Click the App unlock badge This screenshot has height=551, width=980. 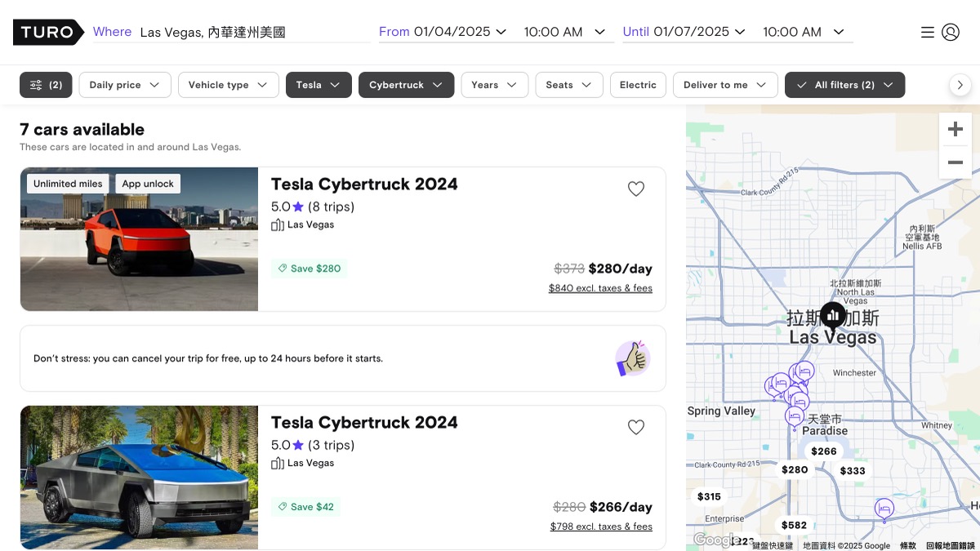pyautogui.click(x=148, y=184)
